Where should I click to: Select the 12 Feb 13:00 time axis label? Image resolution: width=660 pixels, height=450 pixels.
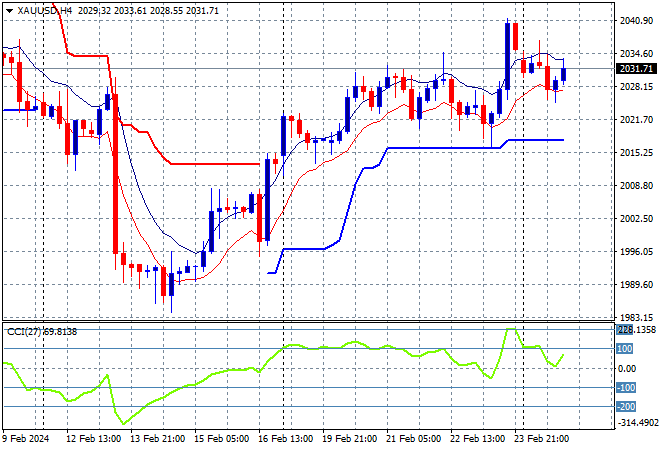point(93,439)
